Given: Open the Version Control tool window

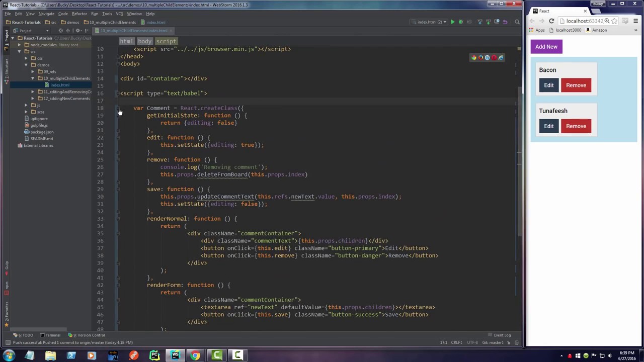Looking at the screenshot, I should [87, 335].
